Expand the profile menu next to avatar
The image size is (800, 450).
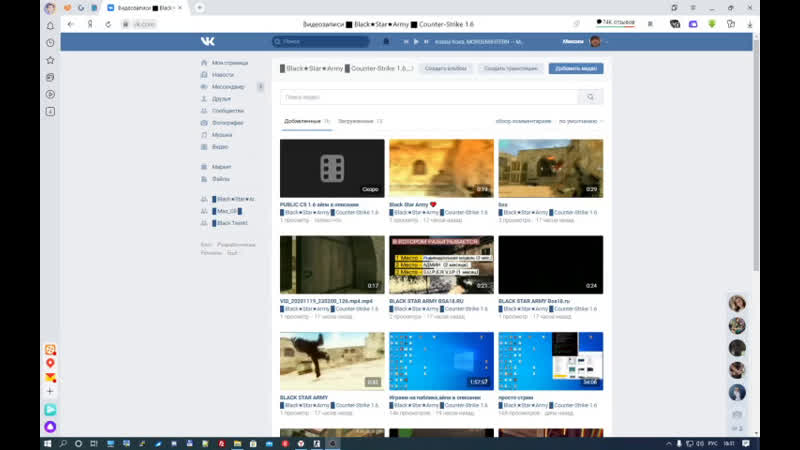[606, 42]
